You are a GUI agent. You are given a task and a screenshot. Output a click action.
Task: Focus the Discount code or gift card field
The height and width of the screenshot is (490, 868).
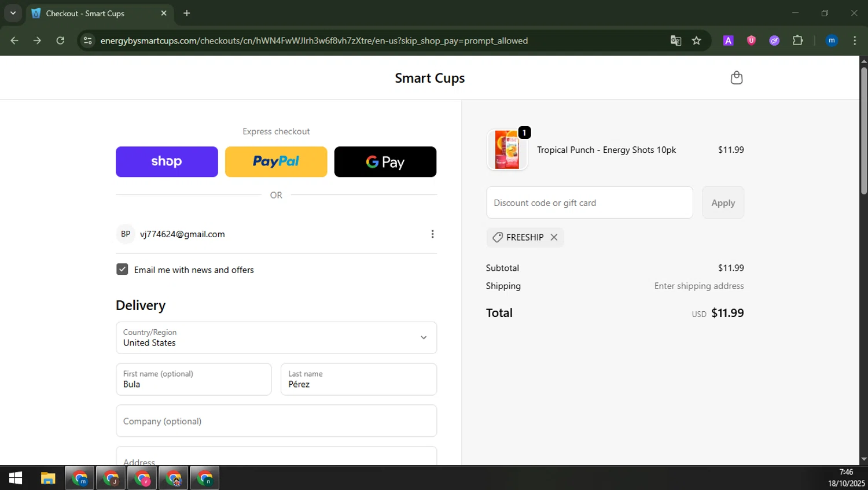(590, 202)
